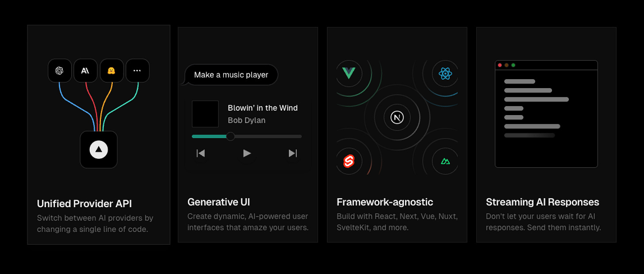Play the Blowin' in the Wind track
Image resolution: width=644 pixels, height=274 pixels.
tap(247, 153)
